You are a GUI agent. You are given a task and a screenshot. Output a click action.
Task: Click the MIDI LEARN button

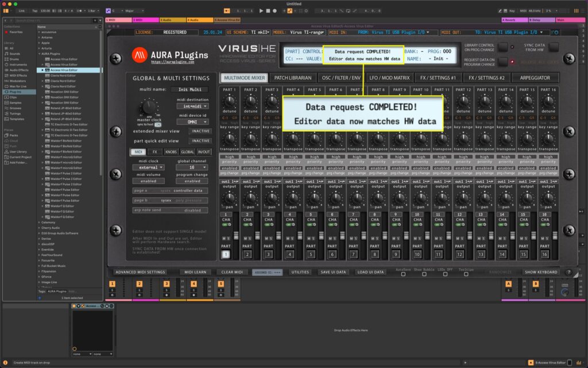coord(194,272)
